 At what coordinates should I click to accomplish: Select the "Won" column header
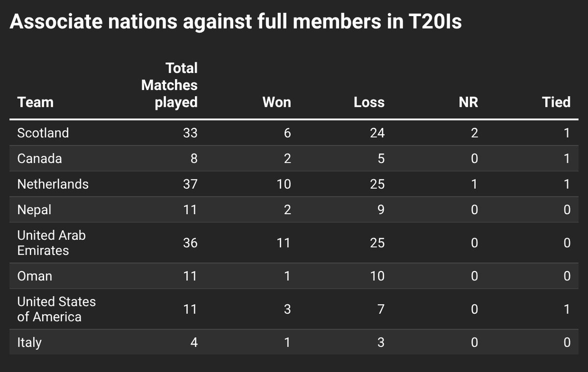(x=276, y=102)
